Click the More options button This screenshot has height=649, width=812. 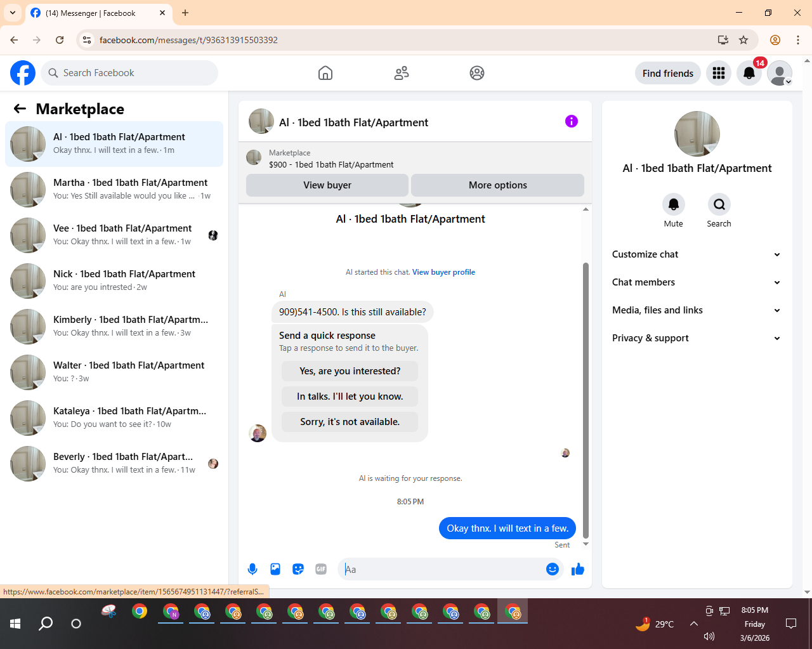click(498, 185)
